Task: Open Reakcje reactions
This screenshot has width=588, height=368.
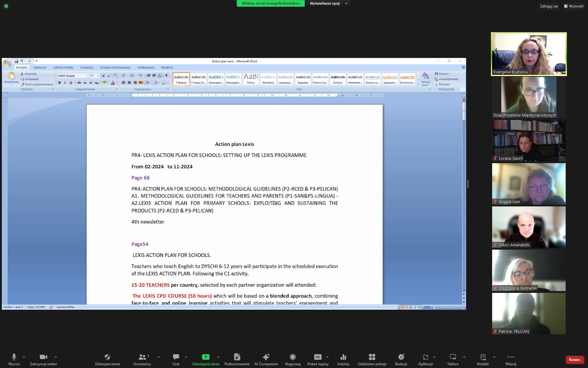Action: tap(401, 359)
